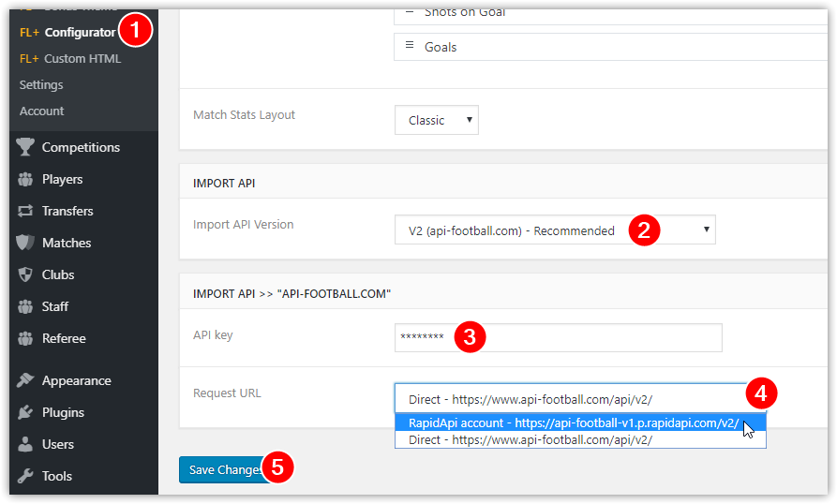Open Account in the sidebar submenu
The height and width of the screenshot is (504, 837).
click(41, 111)
